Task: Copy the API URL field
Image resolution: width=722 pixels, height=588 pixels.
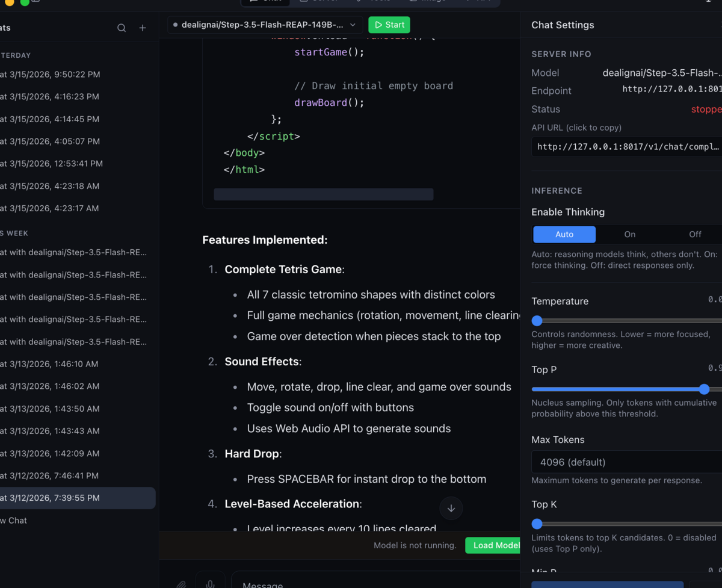Action: [626, 146]
